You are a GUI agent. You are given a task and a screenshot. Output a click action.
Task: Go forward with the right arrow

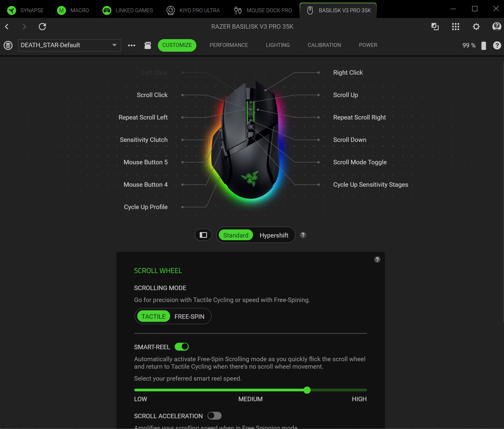24,27
